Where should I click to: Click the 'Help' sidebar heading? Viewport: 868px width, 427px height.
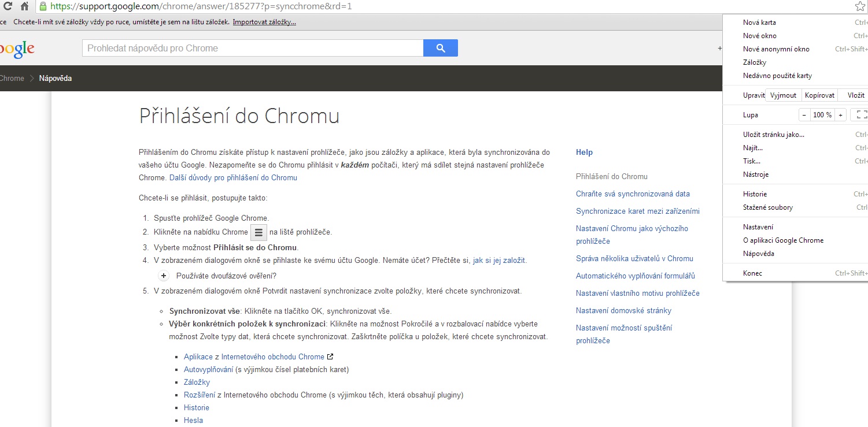[x=584, y=152]
